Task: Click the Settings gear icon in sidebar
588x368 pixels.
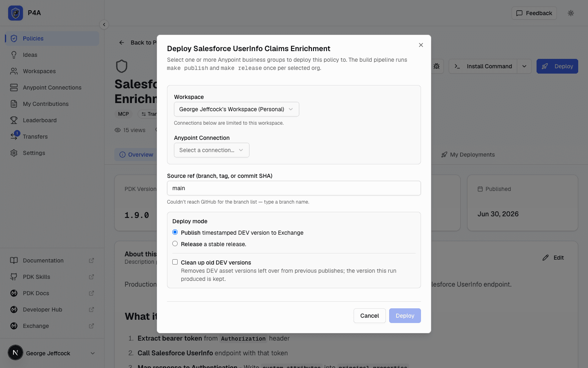Action: coord(14,153)
